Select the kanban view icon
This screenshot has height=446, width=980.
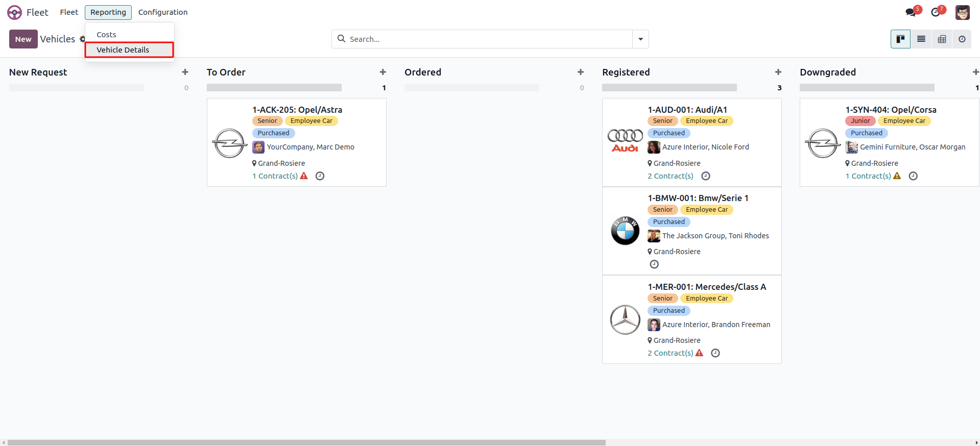900,39
